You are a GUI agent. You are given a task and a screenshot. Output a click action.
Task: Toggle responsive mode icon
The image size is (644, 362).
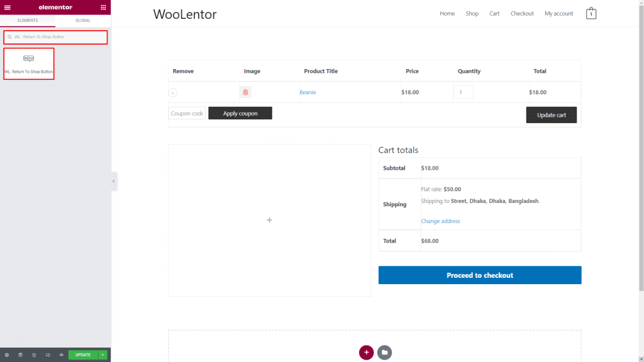coord(48,355)
